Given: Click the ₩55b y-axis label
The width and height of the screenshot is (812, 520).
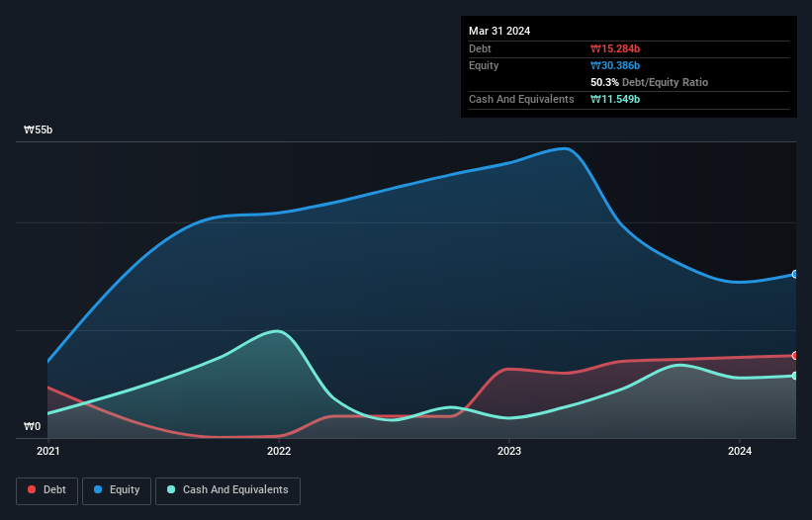Looking at the screenshot, I should pyautogui.click(x=38, y=130).
